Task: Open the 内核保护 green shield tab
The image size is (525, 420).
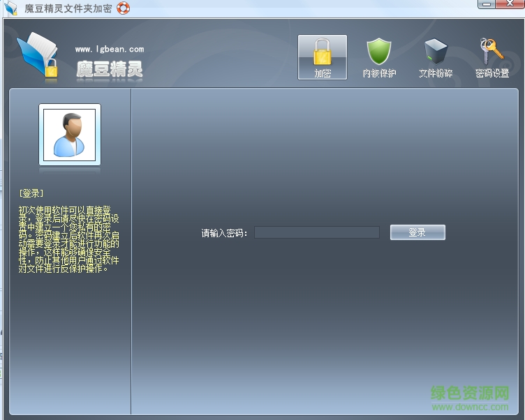Action: (x=379, y=57)
